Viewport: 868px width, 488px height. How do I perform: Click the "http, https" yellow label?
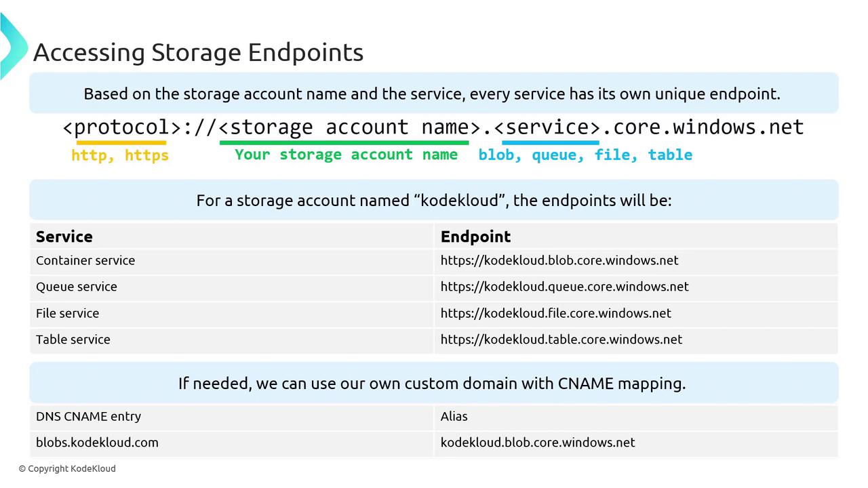pyautogui.click(x=120, y=155)
